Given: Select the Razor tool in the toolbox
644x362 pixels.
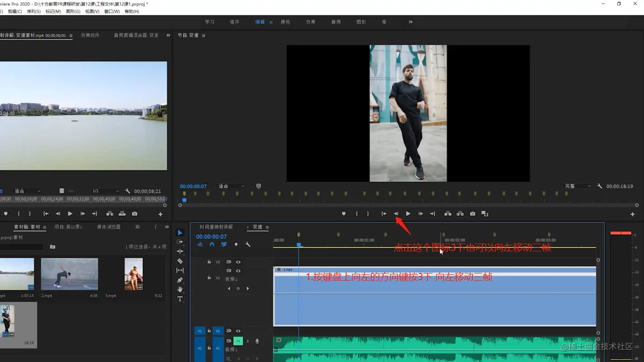Looking at the screenshot, I should (180, 261).
